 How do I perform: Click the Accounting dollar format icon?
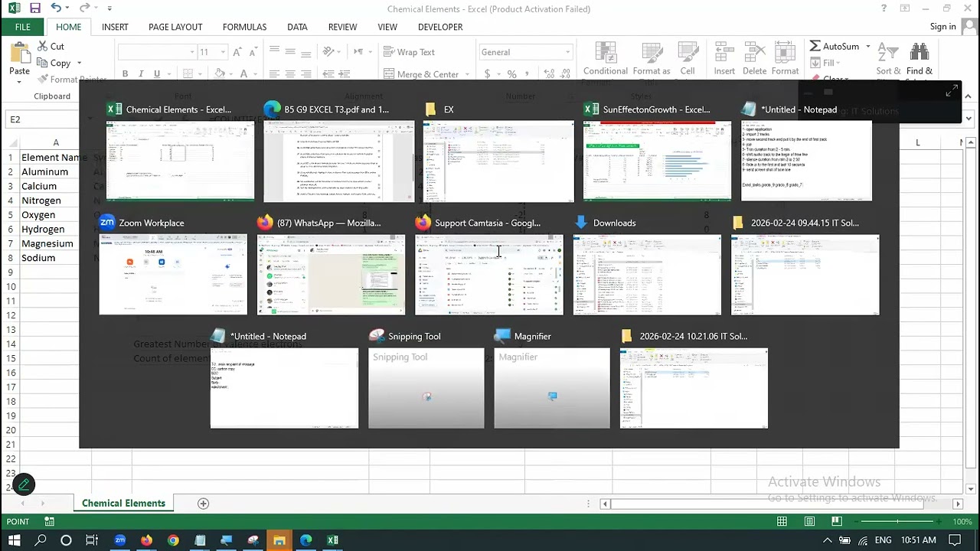487,74
